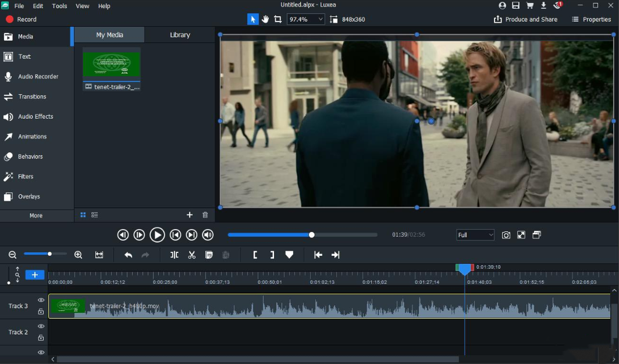Start recording with the Record button
Viewport: 619px width, 364px height.
coord(21,19)
